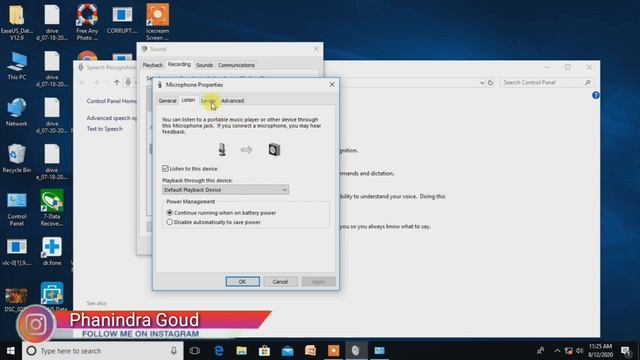Image resolution: width=640 pixels, height=360 pixels.
Task: Open 7-Data Recovery desktop icon
Action: tap(52, 208)
